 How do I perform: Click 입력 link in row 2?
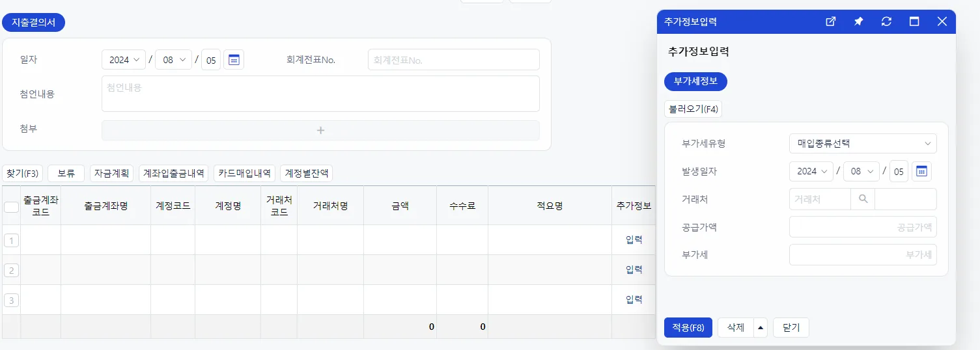click(x=634, y=269)
